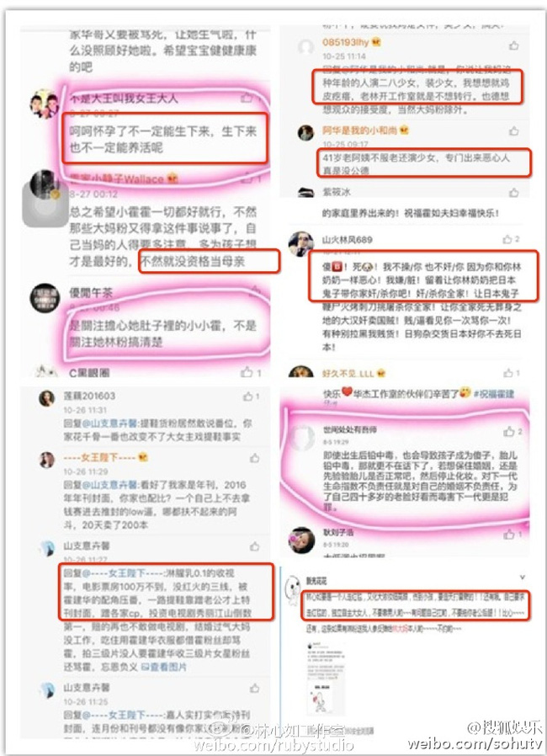Like the comment by 085193lhy
547x756 pixels.
pos(513,45)
